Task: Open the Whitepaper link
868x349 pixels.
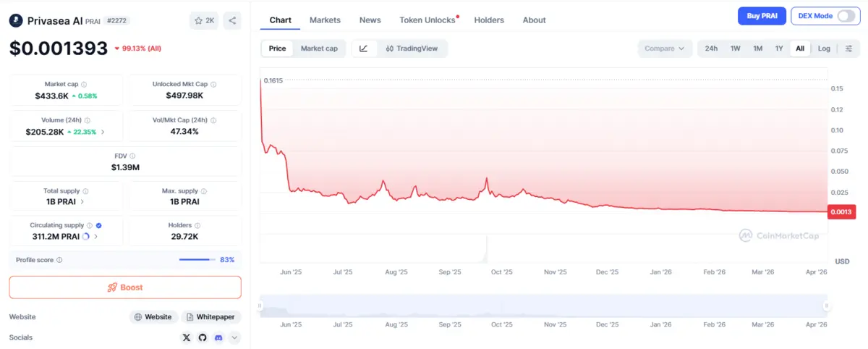Action: tap(210, 317)
